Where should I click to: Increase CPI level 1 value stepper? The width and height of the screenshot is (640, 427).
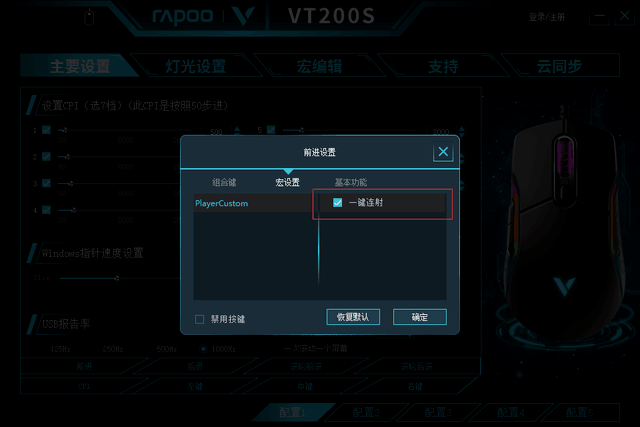click(x=237, y=128)
